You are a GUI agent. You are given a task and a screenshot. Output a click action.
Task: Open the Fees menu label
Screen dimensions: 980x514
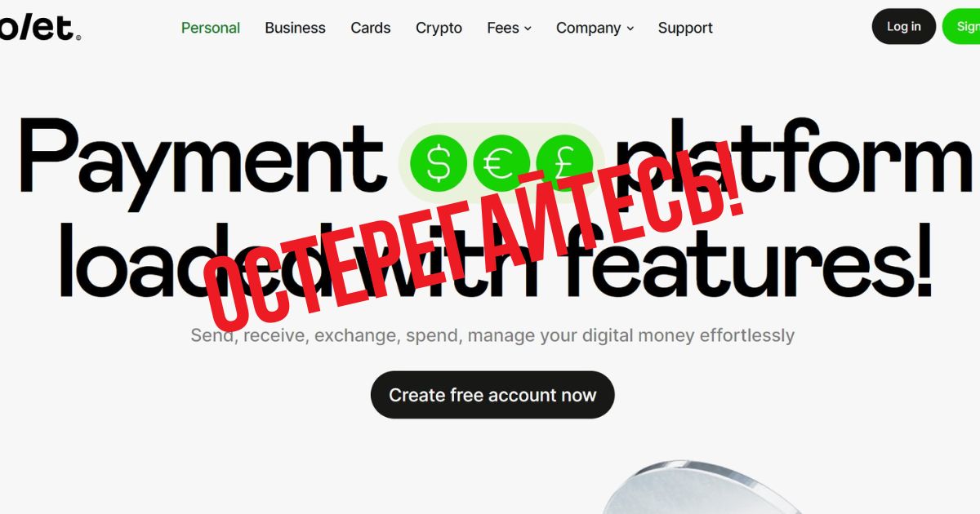[x=503, y=28]
